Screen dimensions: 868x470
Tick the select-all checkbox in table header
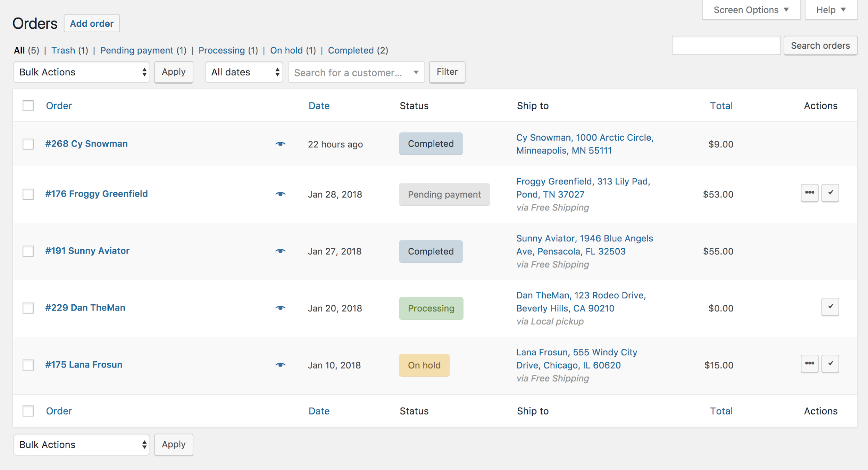coord(28,106)
